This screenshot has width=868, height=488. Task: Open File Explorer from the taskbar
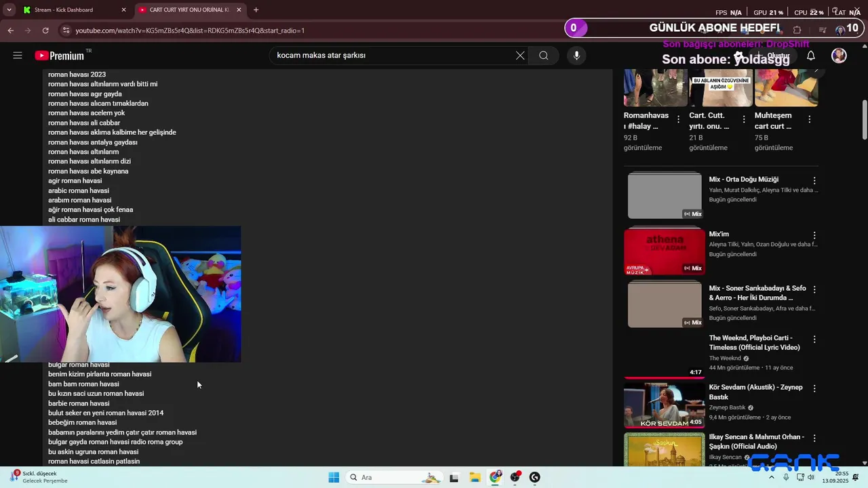[x=475, y=477]
